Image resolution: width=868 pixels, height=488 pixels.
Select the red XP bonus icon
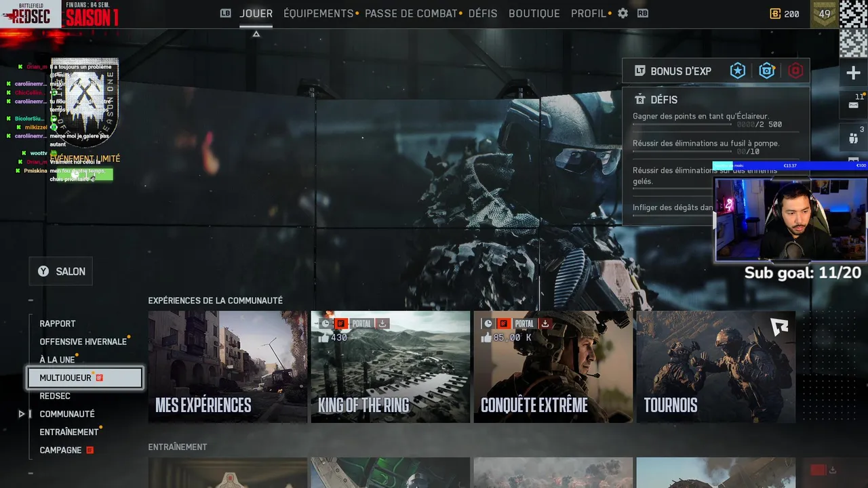click(795, 70)
